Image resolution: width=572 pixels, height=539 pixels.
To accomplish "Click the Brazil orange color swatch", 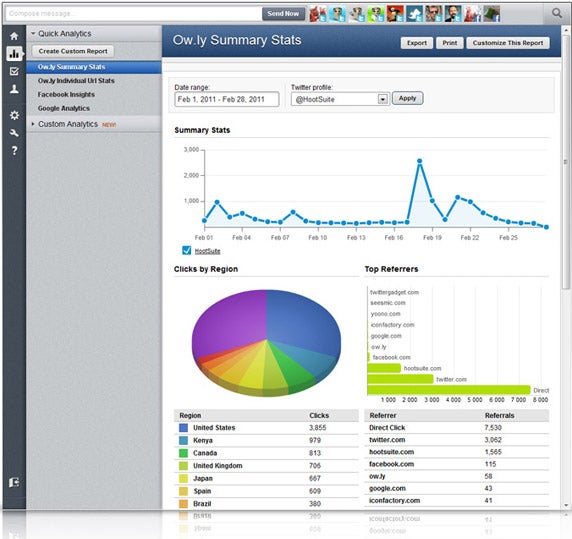I will point(183,504).
